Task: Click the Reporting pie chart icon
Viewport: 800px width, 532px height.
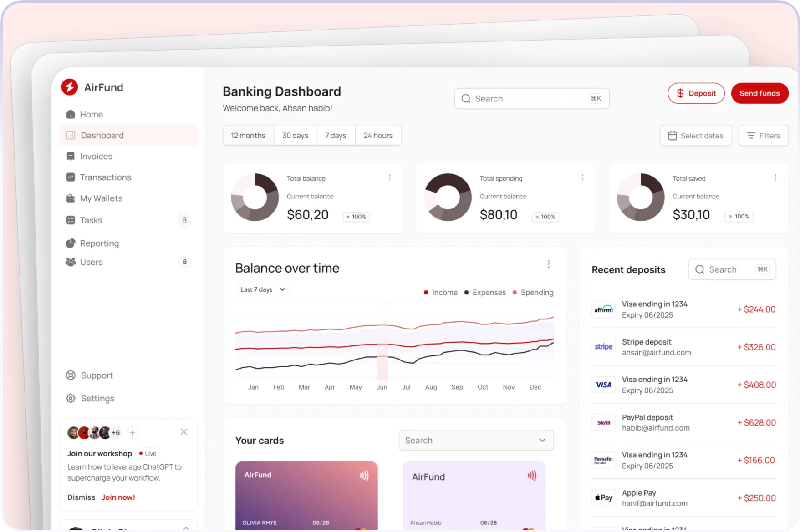Action: pyautogui.click(x=71, y=243)
